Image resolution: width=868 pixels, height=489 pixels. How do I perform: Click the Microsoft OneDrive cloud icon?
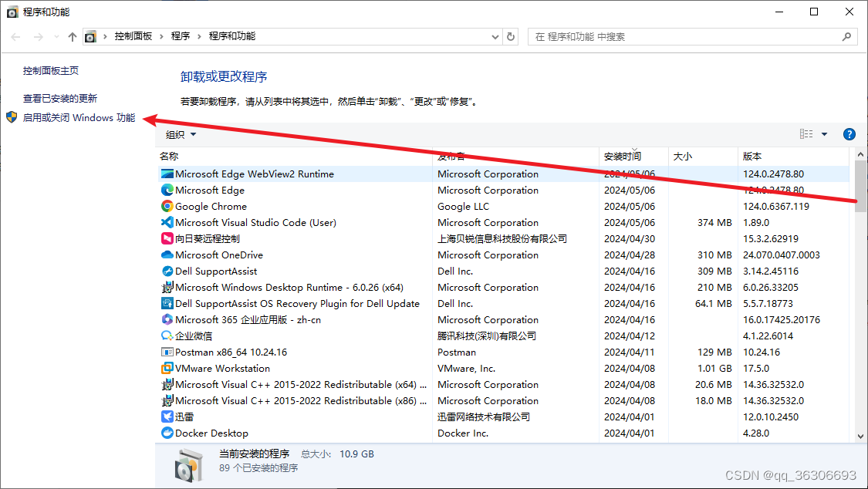pos(167,255)
